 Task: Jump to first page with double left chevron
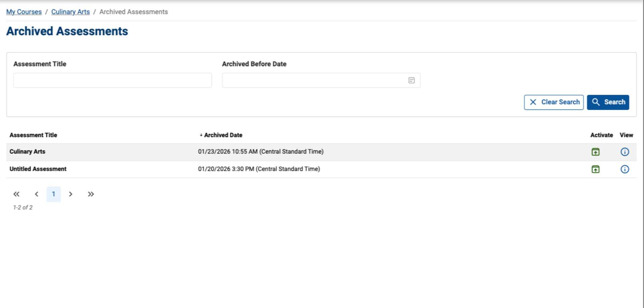tap(16, 194)
